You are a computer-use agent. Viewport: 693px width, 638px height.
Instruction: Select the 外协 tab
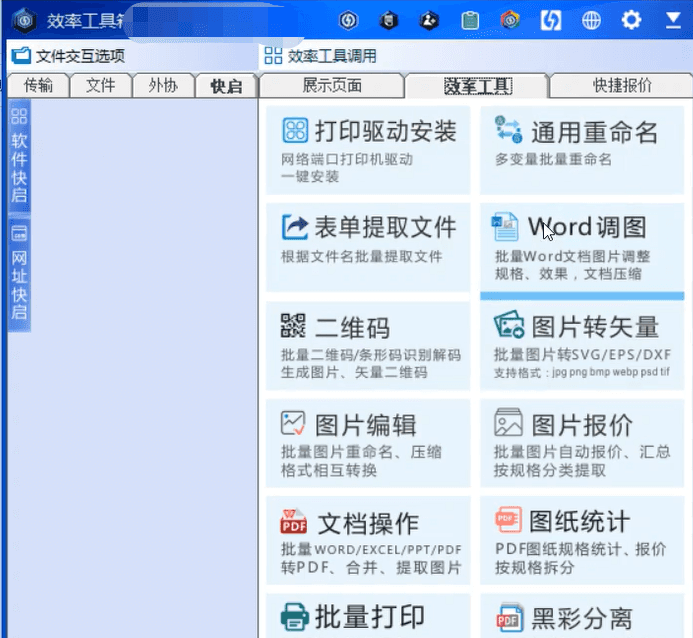tap(162, 86)
